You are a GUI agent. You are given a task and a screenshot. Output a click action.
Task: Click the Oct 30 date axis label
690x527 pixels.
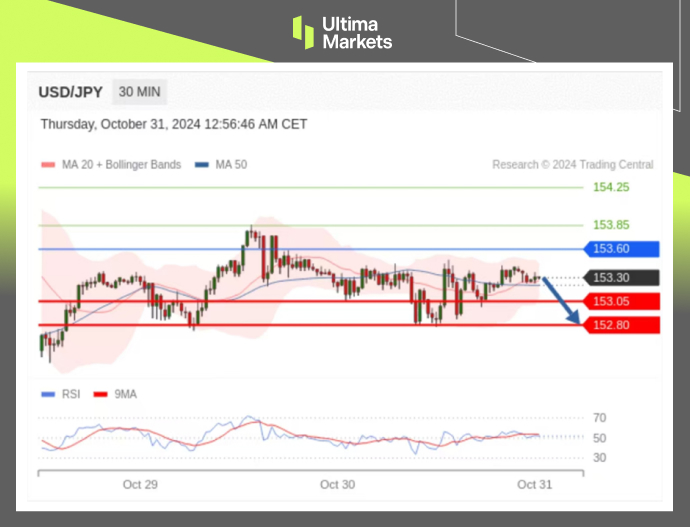(x=337, y=485)
